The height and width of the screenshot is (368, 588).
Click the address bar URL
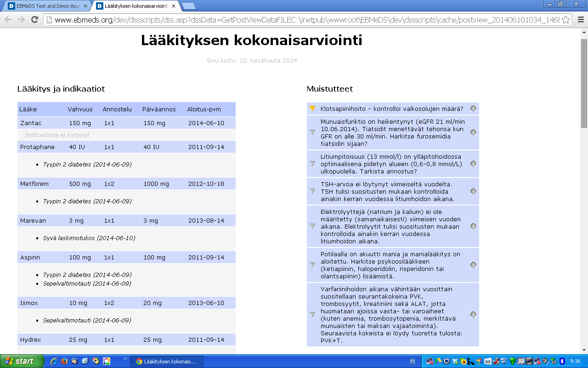[307, 19]
